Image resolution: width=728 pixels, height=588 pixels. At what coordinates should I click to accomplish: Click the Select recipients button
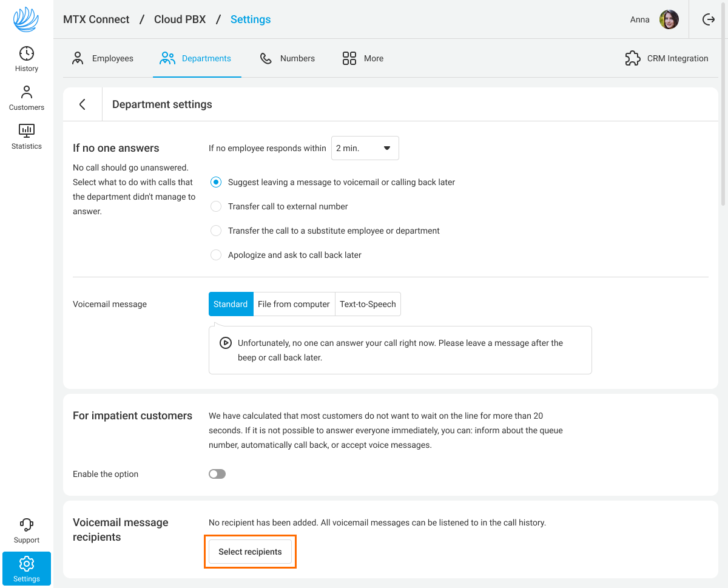[250, 552]
